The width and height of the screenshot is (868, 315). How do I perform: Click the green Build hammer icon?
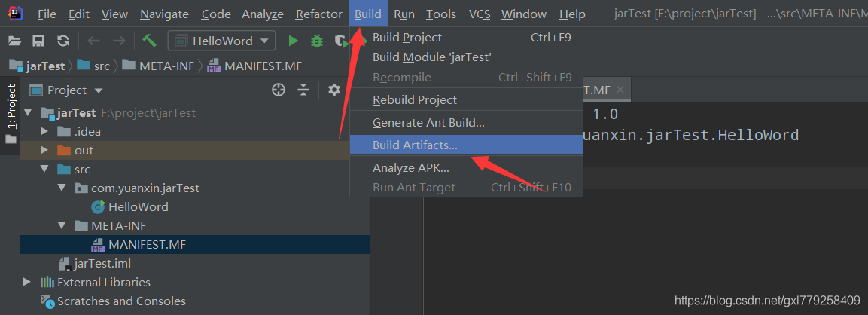click(x=149, y=41)
